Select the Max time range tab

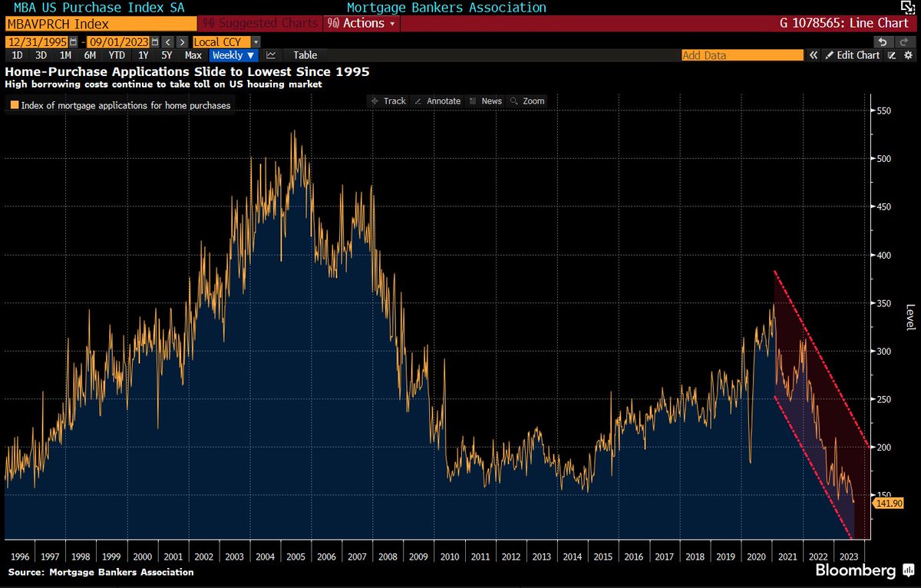pyautogui.click(x=193, y=55)
